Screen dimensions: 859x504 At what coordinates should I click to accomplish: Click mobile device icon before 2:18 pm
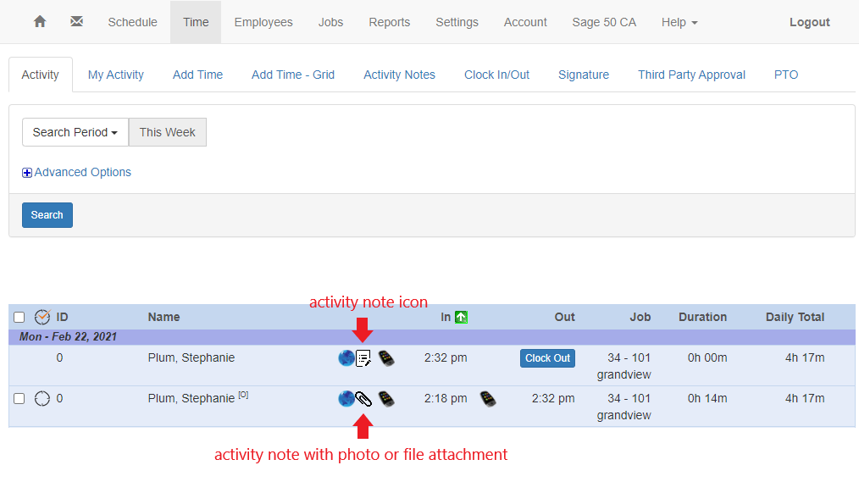point(386,399)
